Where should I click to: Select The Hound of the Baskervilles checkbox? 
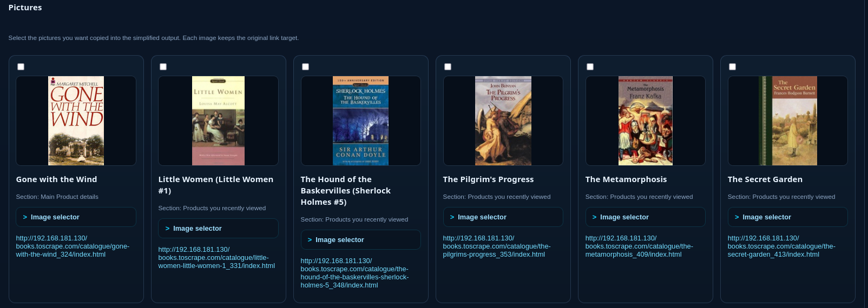[305, 66]
